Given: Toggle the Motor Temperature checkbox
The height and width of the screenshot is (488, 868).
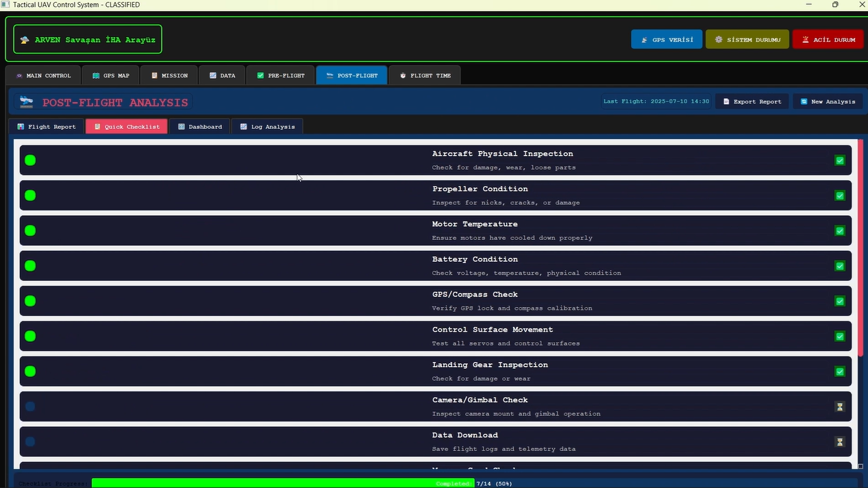Looking at the screenshot, I should pos(840,231).
